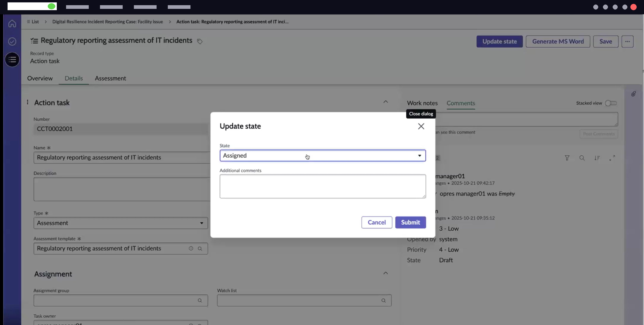Search Watch list lookup icon

tap(383, 301)
